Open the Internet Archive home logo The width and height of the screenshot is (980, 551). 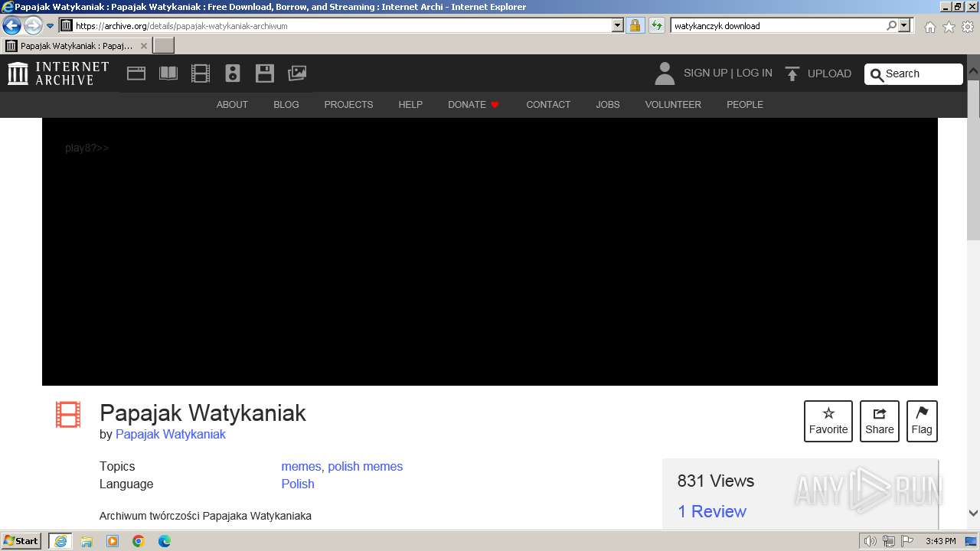pos(58,73)
